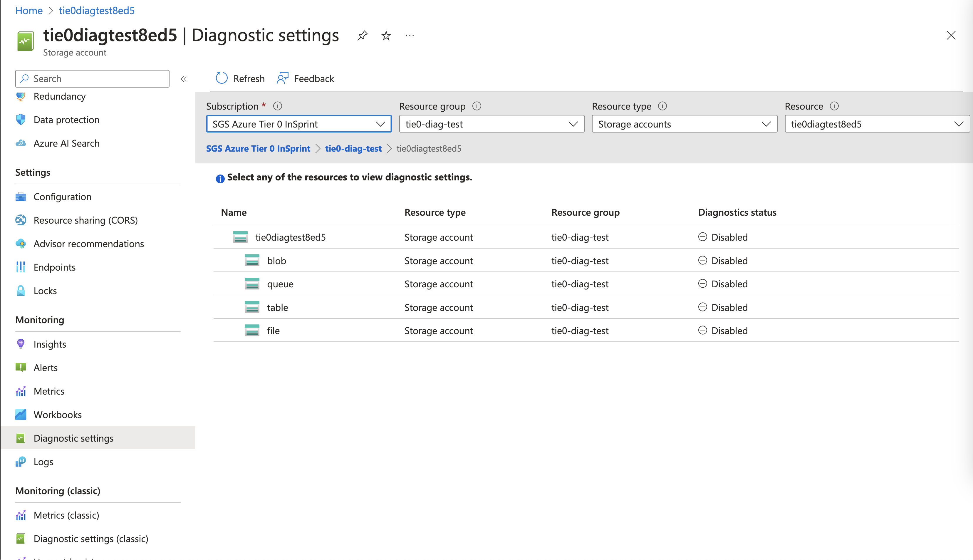Open the Resource dropdown showing tie0diagtest8ed5
The image size is (973, 560).
click(877, 124)
